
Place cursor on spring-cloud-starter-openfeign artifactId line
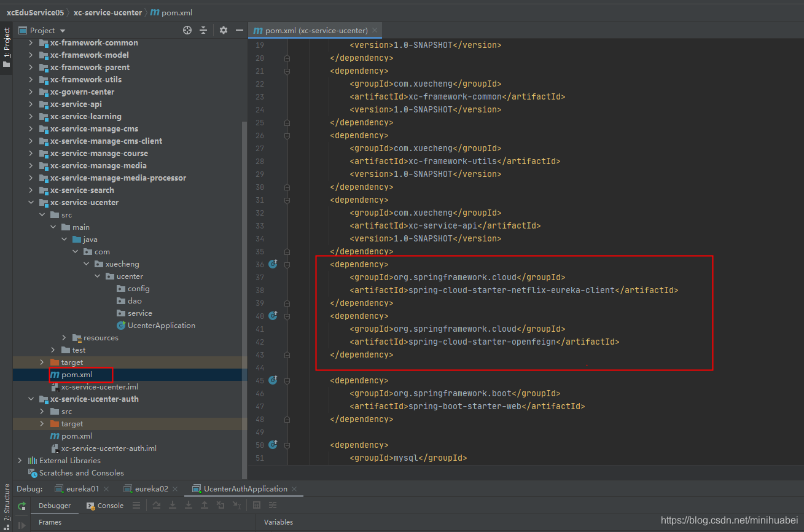(x=484, y=342)
